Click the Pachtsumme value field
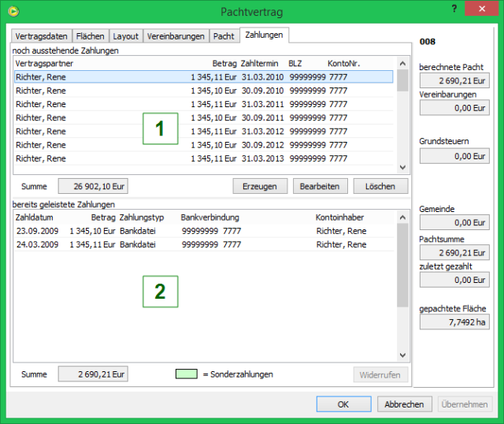 (454, 252)
